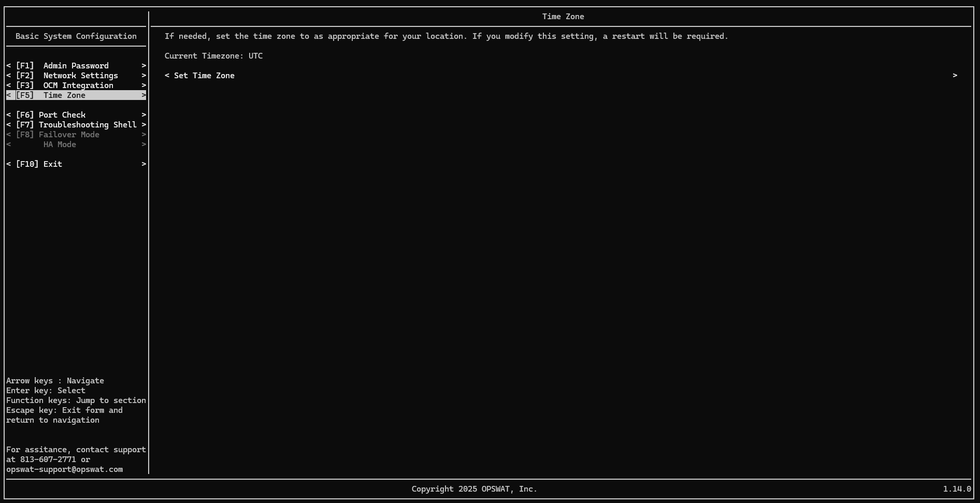Click the Arrow keys : Navigate hint
The height and width of the screenshot is (503, 980).
(x=55, y=381)
